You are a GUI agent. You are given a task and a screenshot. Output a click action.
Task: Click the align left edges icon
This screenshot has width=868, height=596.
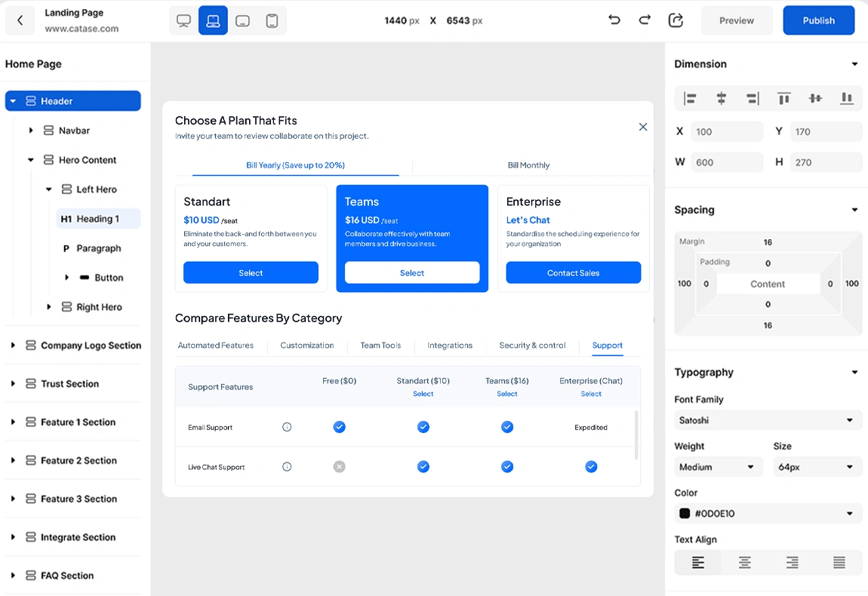690,99
